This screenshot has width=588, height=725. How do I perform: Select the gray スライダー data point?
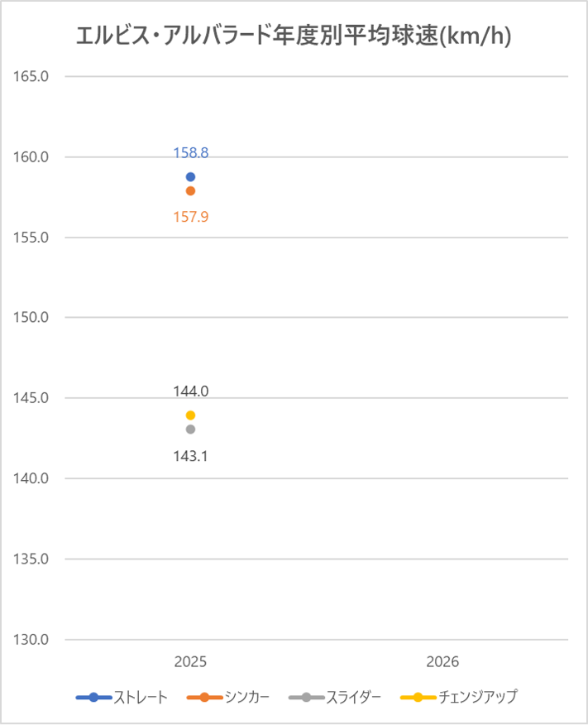(190, 430)
